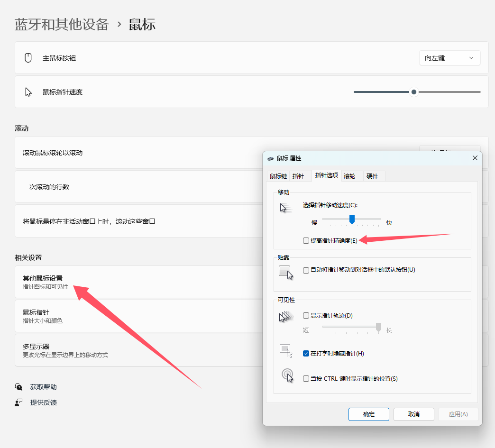Go back to 蓝牙和其他设备 breadcrumb
This screenshot has width=495, height=448.
coord(62,24)
